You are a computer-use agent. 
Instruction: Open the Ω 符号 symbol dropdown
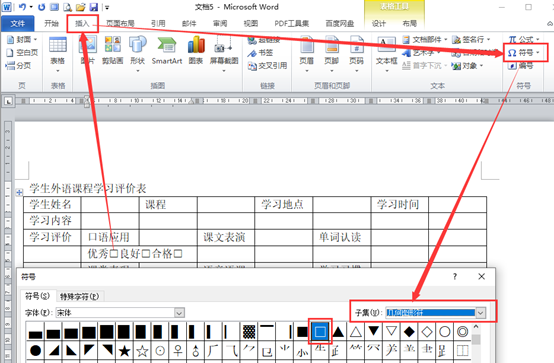tap(524, 53)
